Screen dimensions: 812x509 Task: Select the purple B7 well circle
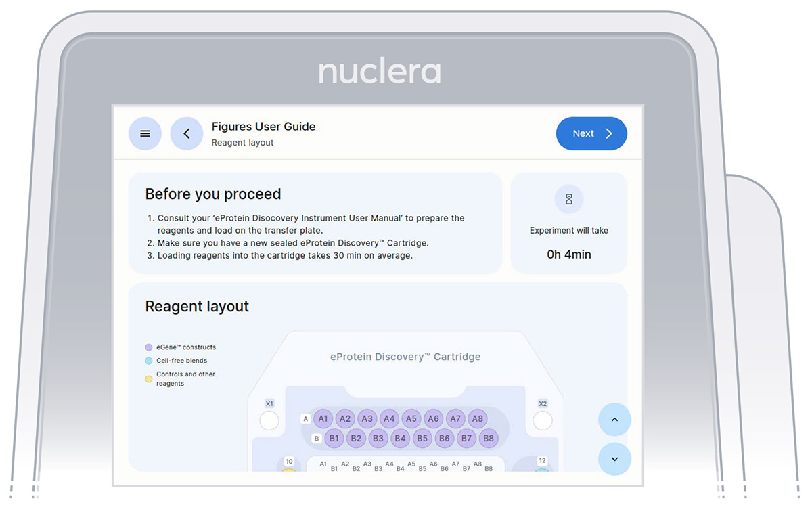[x=466, y=439]
